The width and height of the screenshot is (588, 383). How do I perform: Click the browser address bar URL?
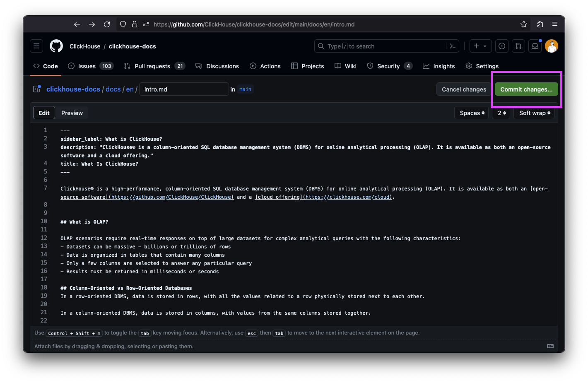[x=254, y=24]
